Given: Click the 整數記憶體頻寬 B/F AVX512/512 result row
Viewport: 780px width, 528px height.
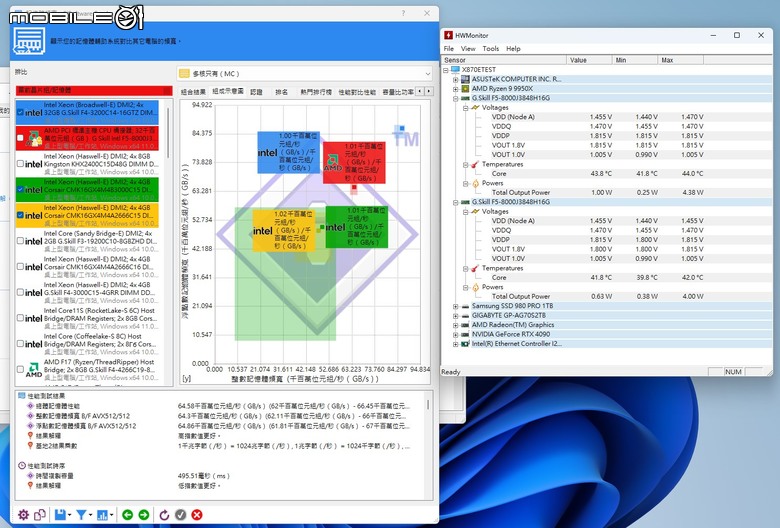Looking at the screenshot, I should [219, 416].
